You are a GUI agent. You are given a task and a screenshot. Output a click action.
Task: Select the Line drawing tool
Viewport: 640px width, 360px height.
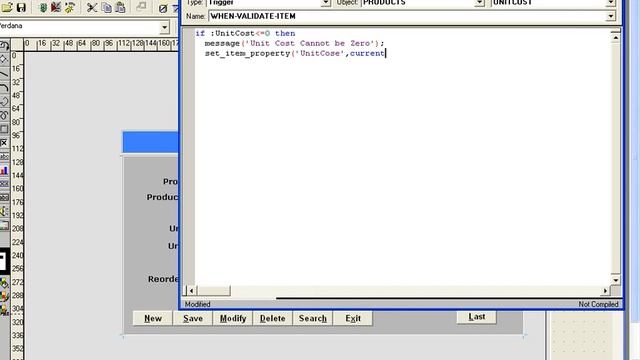(x=4, y=74)
